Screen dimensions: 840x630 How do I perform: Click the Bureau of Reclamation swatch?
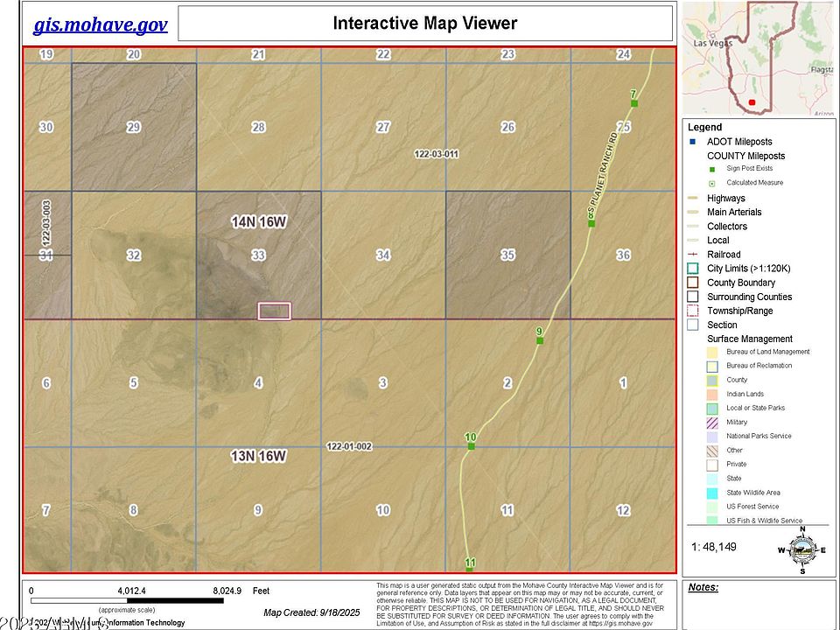click(712, 367)
